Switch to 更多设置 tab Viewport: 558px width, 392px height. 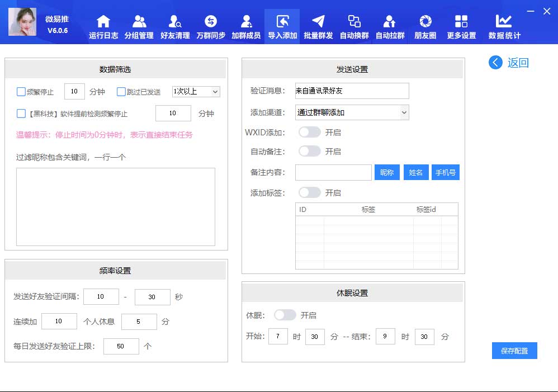461,27
